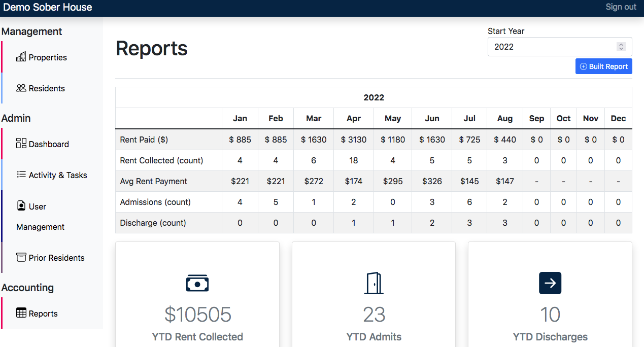This screenshot has height=347, width=644.
Task: Click the door icon on YTD Admits card
Action: pos(374,283)
